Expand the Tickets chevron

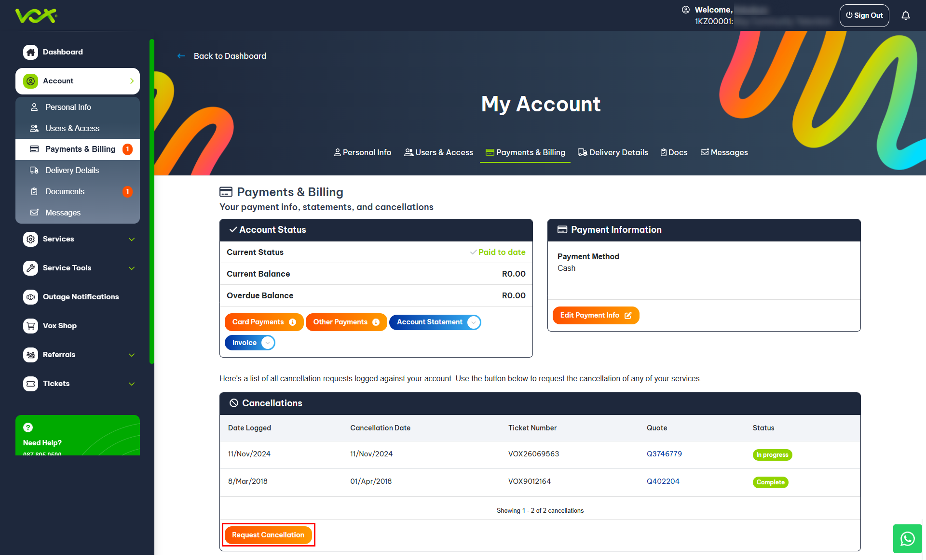[132, 384]
